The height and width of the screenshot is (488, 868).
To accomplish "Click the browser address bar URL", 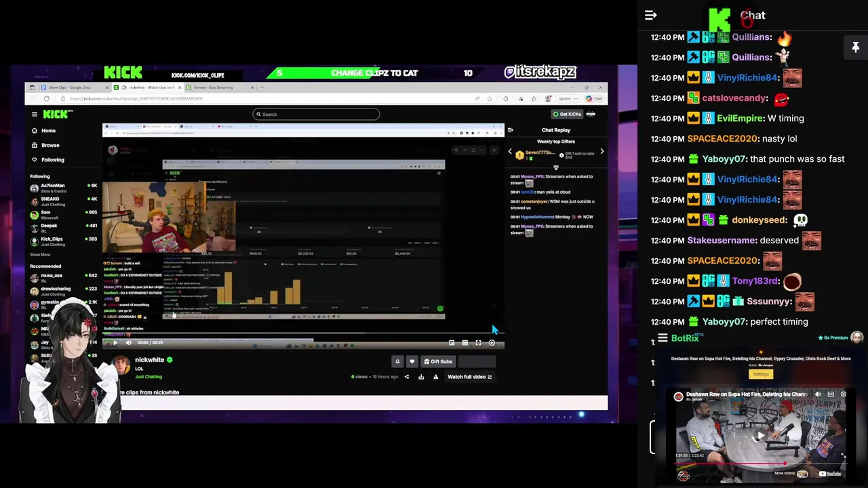I will [136, 99].
